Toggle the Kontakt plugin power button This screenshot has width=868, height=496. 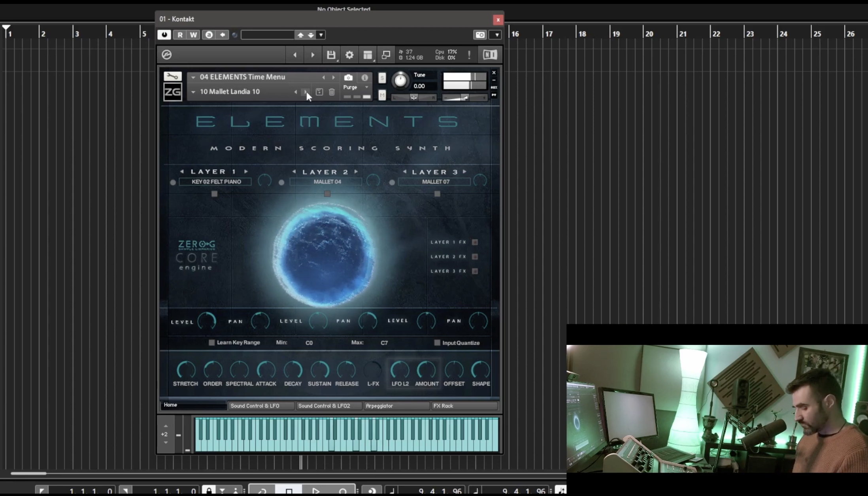(164, 35)
